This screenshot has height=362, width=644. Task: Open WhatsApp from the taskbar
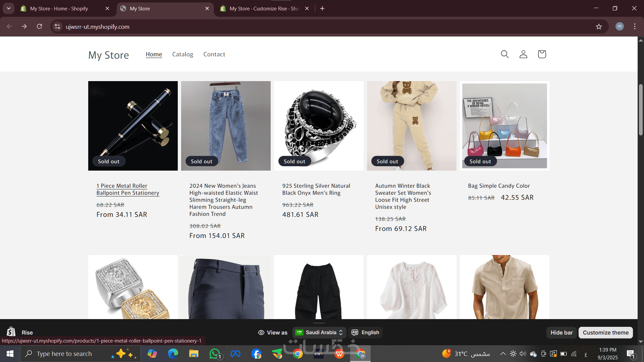click(x=215, y=354)
